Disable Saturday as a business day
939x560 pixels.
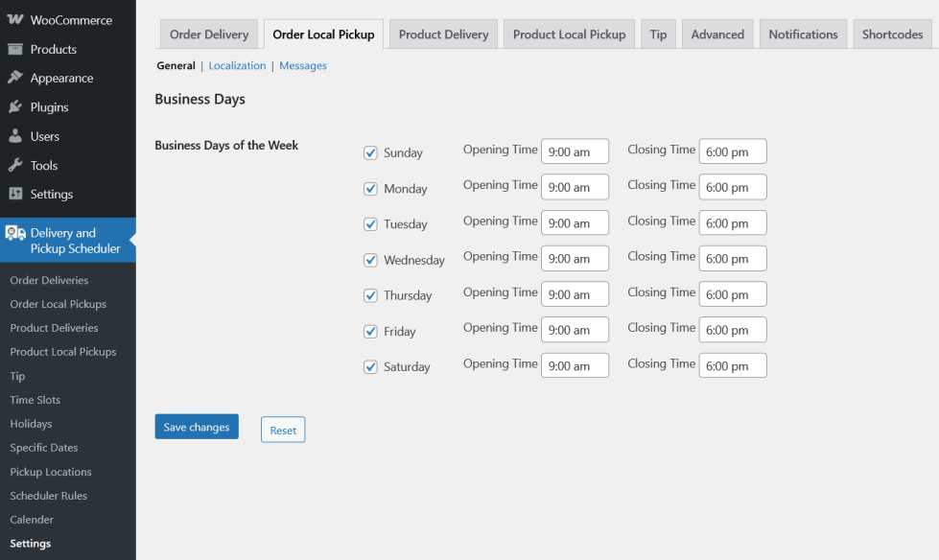(370, 366)
